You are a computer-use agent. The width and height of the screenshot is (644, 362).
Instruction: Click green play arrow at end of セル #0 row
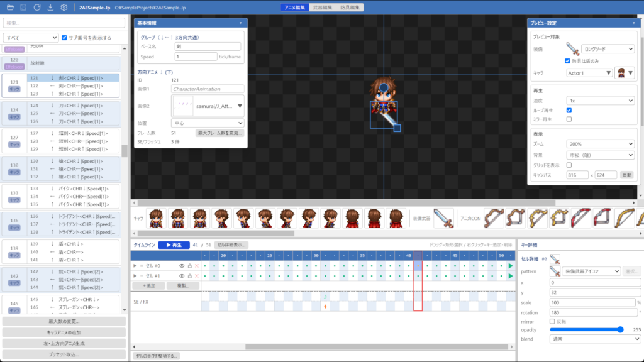[x=511, y=266]
